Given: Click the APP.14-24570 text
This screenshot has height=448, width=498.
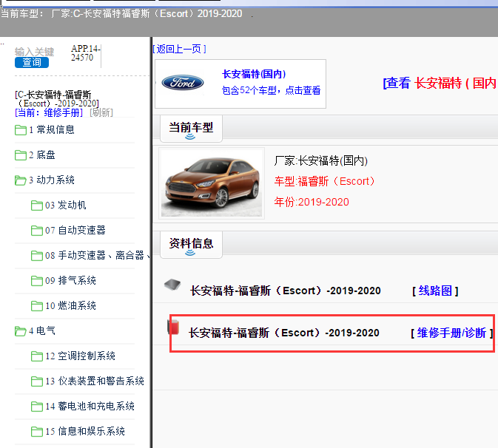Looking at the screenshot, I should (x=86, y=53).
